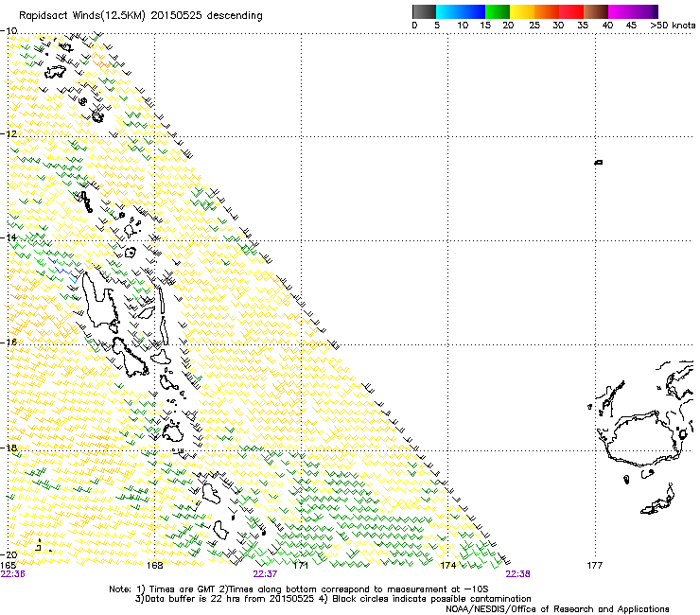Screen dimensions: 700x615
Task: Click the cyan-to-blue 5-15 knots legend swatch
Action: pos(461,11)
